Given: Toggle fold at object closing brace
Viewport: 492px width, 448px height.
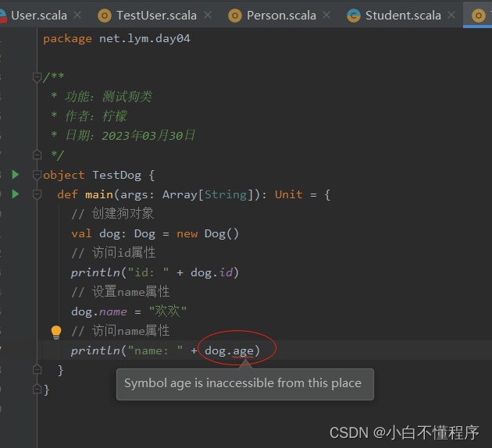Looking at the screenshot, I should 37,389.
